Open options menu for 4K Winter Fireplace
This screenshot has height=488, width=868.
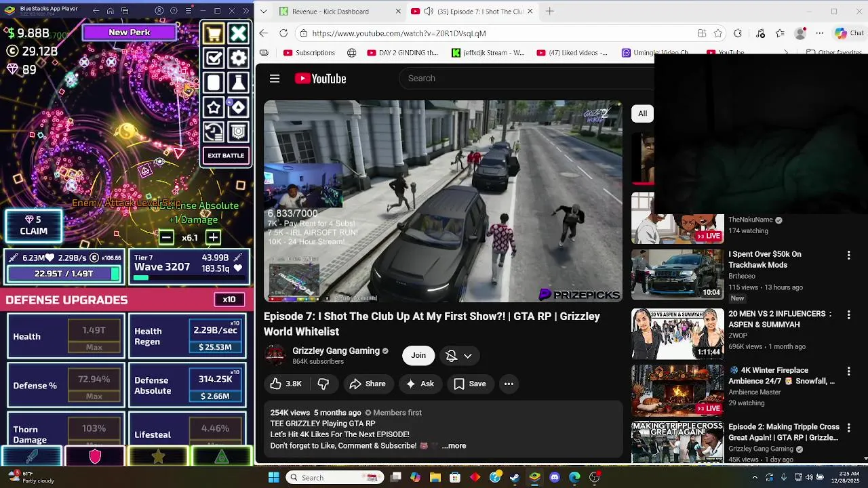(848, 371)
